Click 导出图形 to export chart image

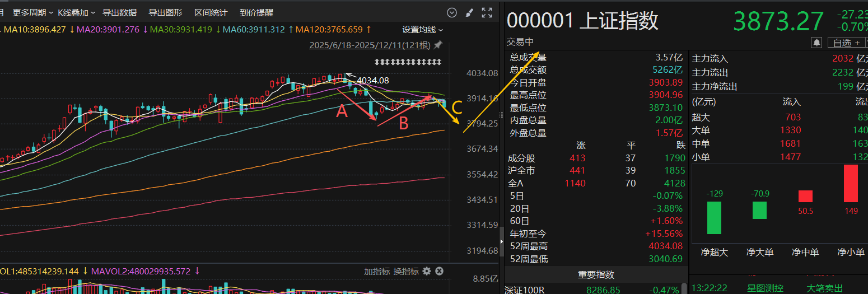click(x=165, y=12)
